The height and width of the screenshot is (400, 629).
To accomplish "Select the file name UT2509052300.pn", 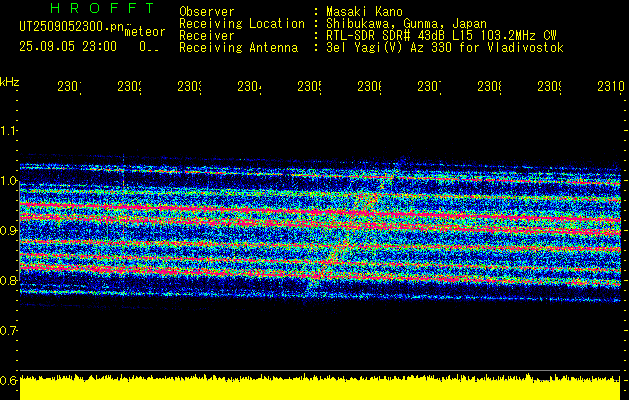I will click(72, 27).
